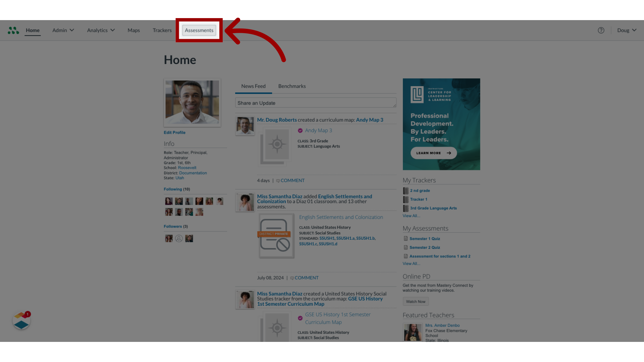Click View All under My Trackers
The image size is (644, 362).
pos(411,216)
